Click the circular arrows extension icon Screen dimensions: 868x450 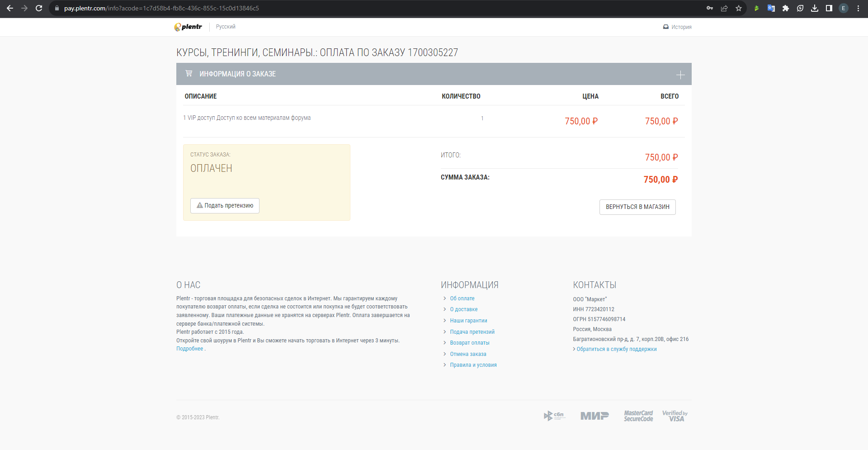coord(800,8)
